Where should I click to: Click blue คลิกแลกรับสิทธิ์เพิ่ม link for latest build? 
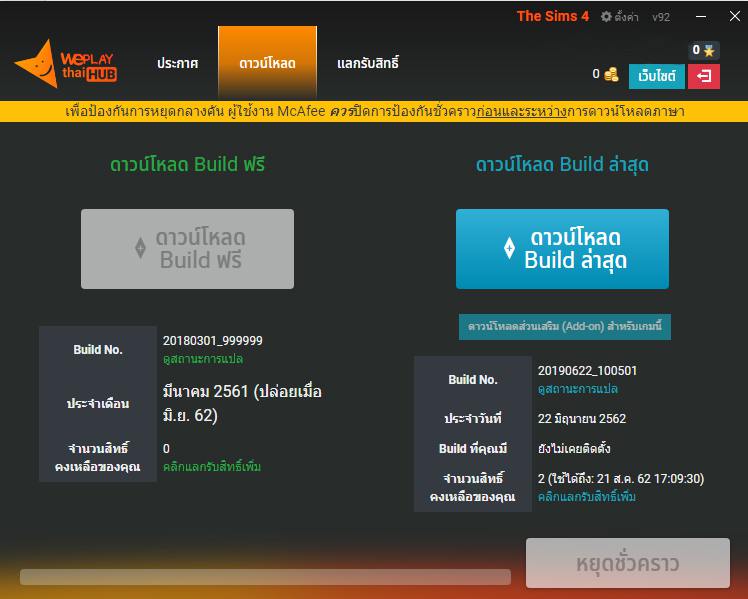click(587, 496)
